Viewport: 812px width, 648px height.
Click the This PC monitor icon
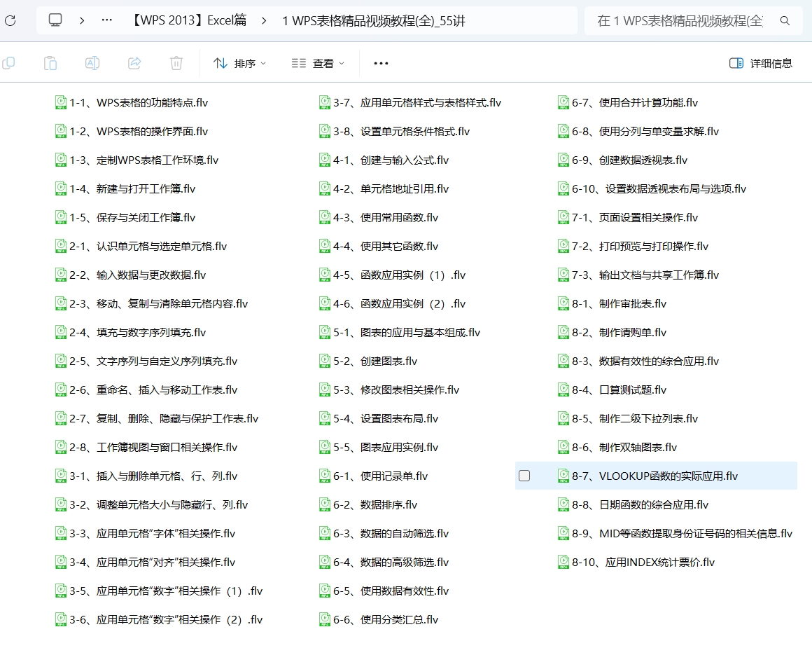pyautogui.click(x=55, y=20)
